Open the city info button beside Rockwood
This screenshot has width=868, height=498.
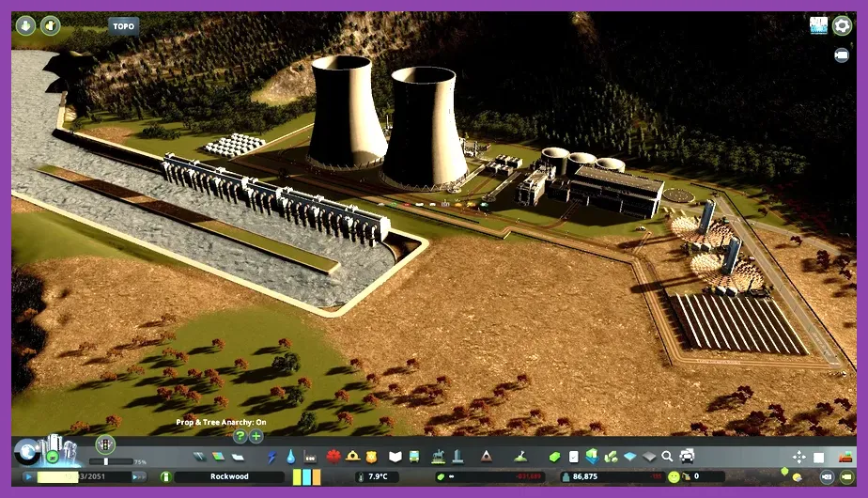click(165, 476)
